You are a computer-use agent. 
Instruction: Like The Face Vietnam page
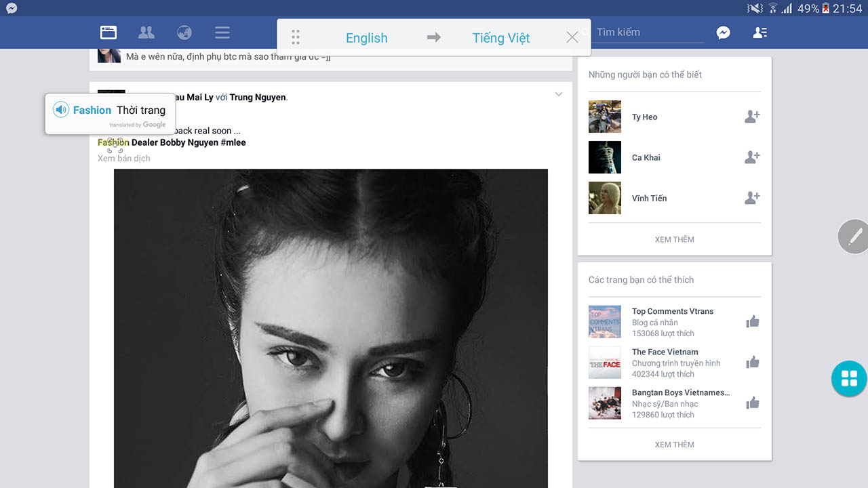[753, 363]
